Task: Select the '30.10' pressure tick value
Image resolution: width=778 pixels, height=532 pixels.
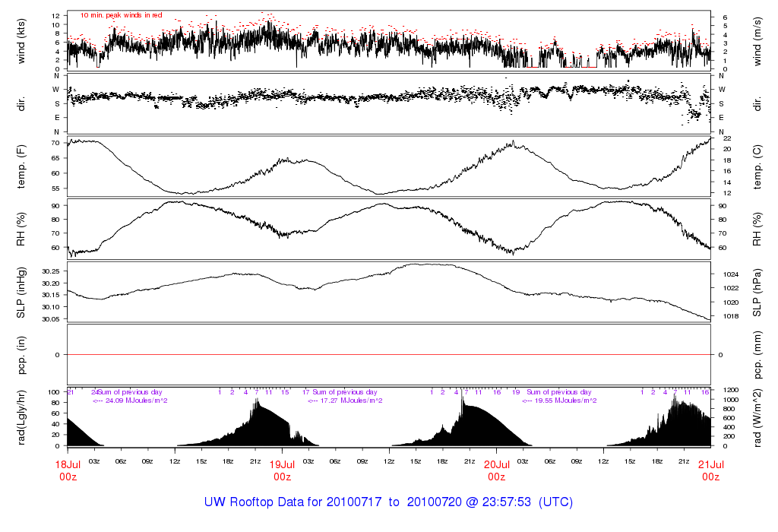Action: [x=51, y=307]
